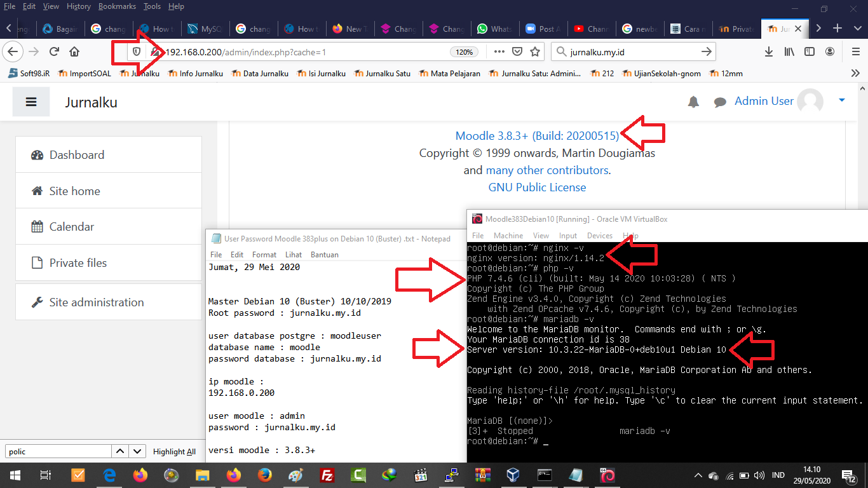The height and width of the screenshot is (488, 868).
Task: Open the many other contributors link
Action: (547, 170)
